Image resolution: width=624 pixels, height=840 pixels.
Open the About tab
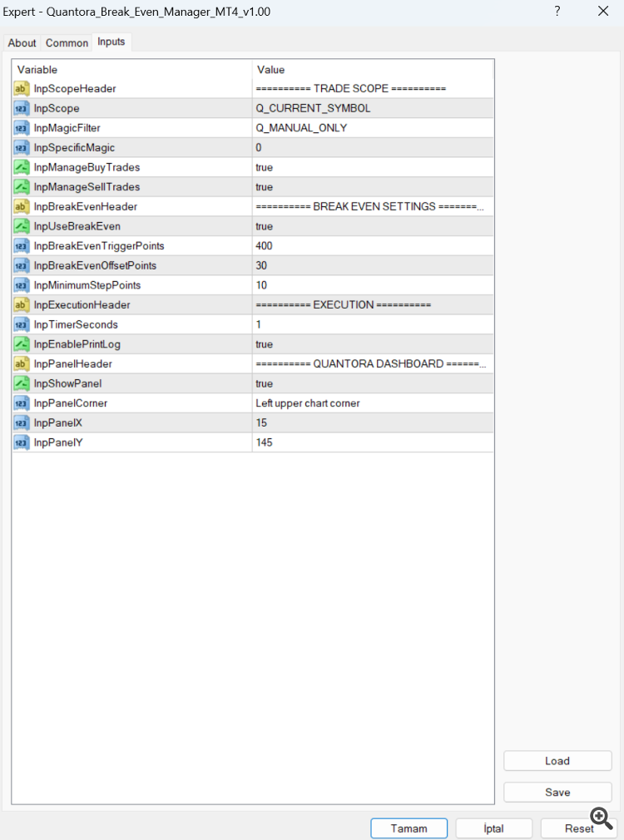tap(22, 43)
